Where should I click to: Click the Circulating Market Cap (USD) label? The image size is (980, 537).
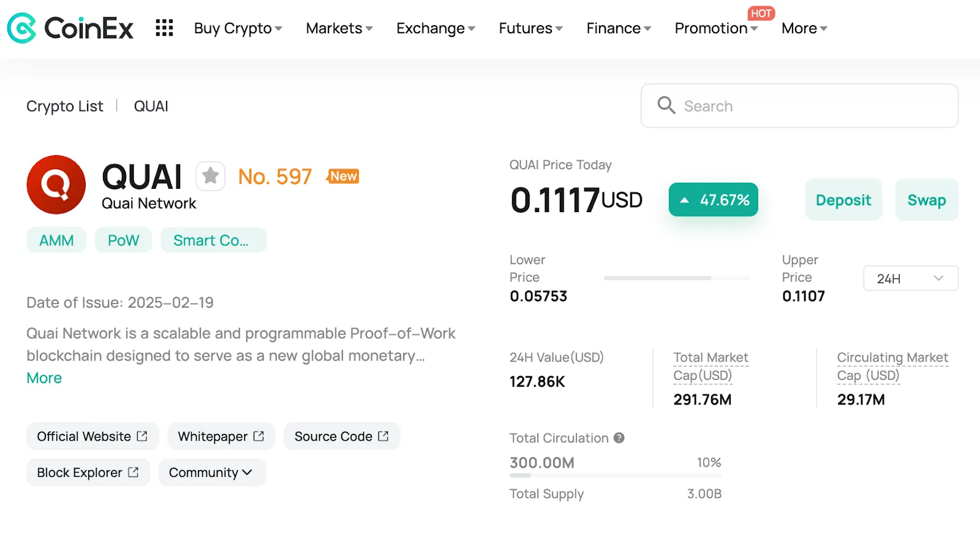pos(892,366)
